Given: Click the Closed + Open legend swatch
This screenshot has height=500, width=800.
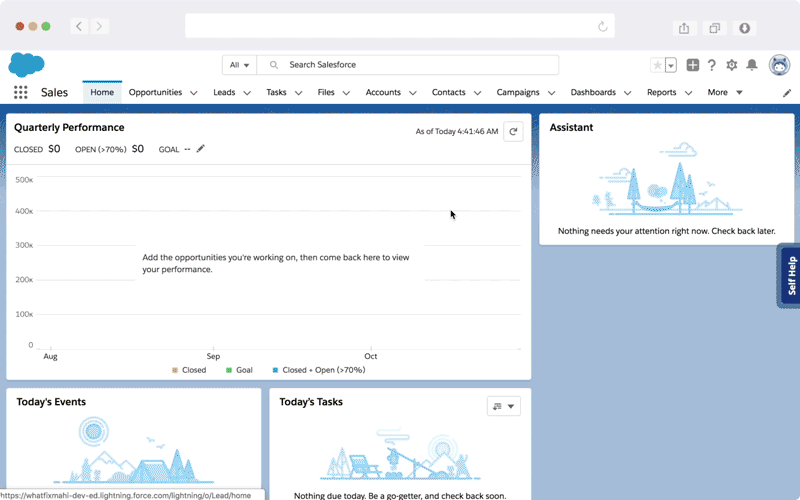Looking at the screenshot, I should (x=276, y=370).
